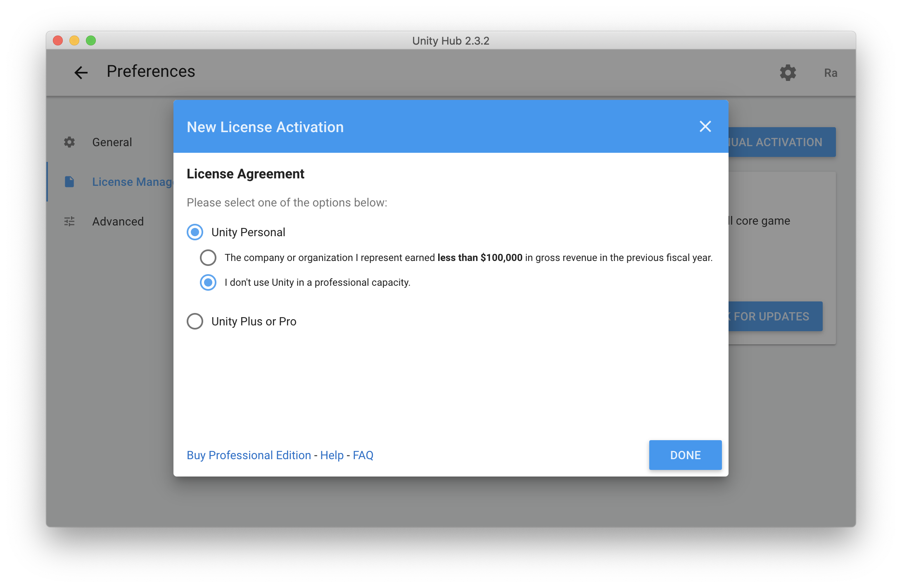
Task: Choose the less than $100,000 revenue option
Action: pyautogui.click(x=208, y=258)
